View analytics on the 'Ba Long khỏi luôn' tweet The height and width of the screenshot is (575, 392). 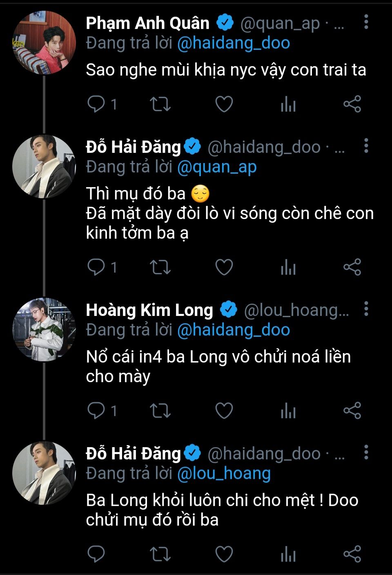coord(288,554)
